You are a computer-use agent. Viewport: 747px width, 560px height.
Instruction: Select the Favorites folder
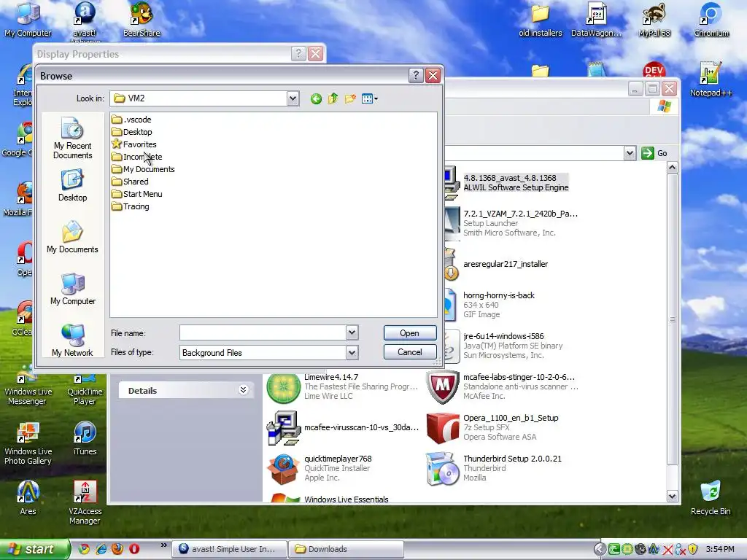point(134,144)
